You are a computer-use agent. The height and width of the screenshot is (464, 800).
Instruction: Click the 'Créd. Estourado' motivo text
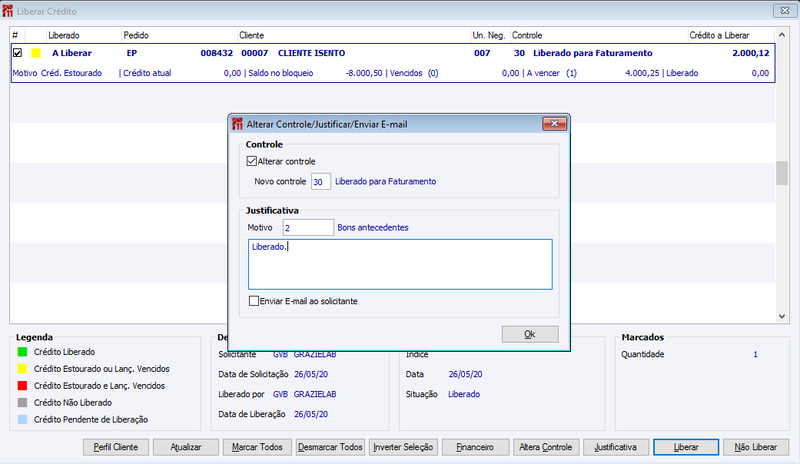pyautogui.click(x=71, y=73)
